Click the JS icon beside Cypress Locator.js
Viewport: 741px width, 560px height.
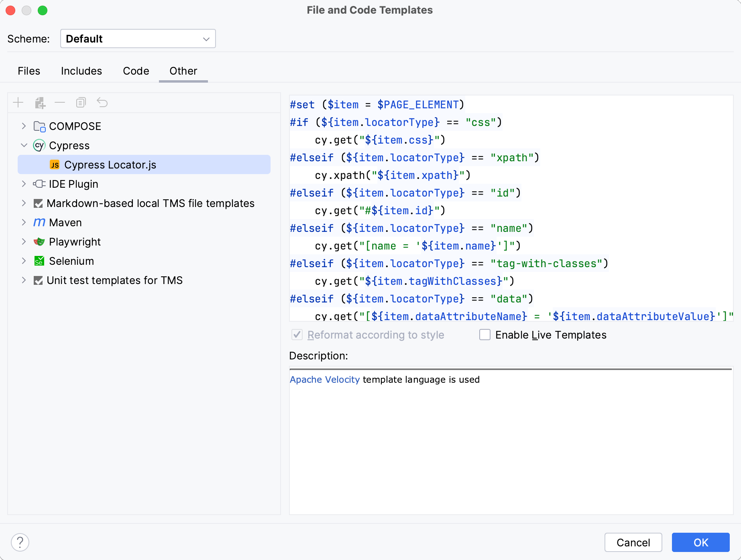tap(55, 164)
